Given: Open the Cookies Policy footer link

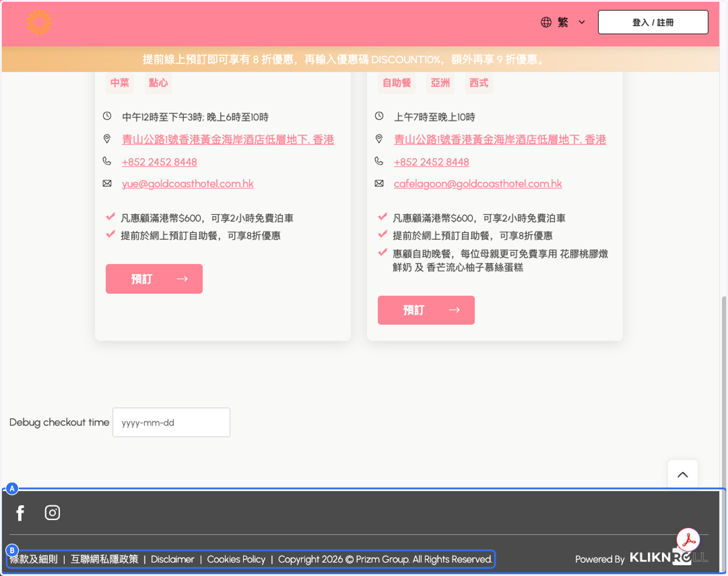Looking at the screenshot, I should (x=237, y=559).
